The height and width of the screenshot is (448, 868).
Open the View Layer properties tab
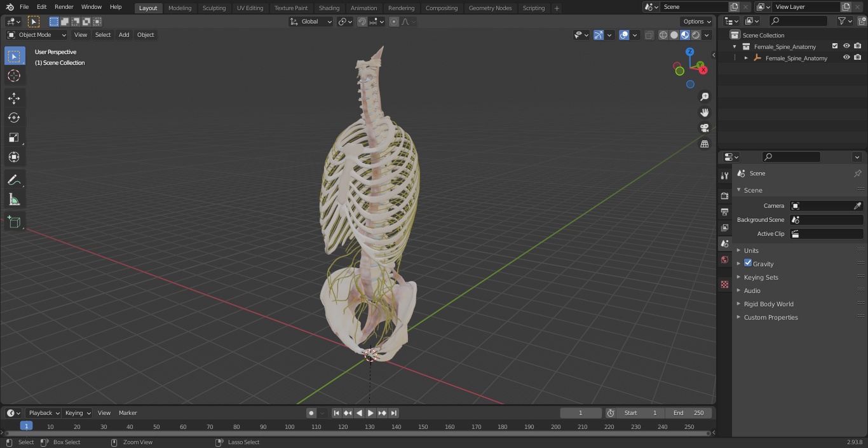724,227
